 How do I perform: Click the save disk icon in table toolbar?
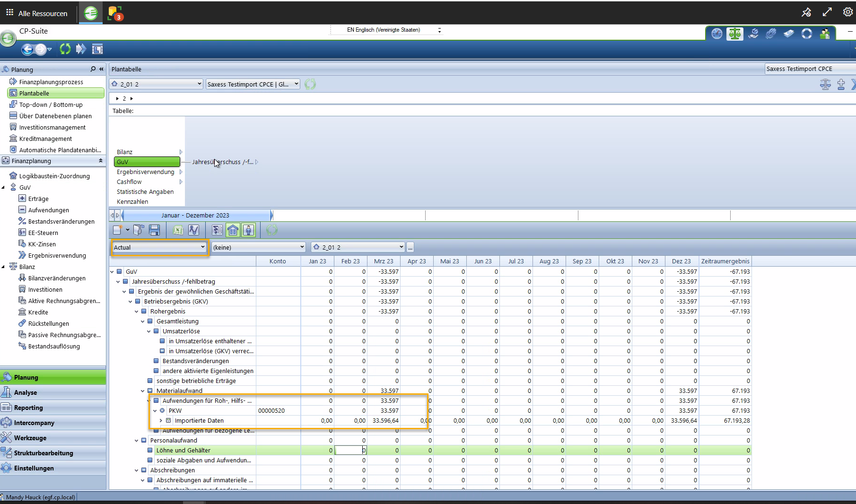click(154, 230)
